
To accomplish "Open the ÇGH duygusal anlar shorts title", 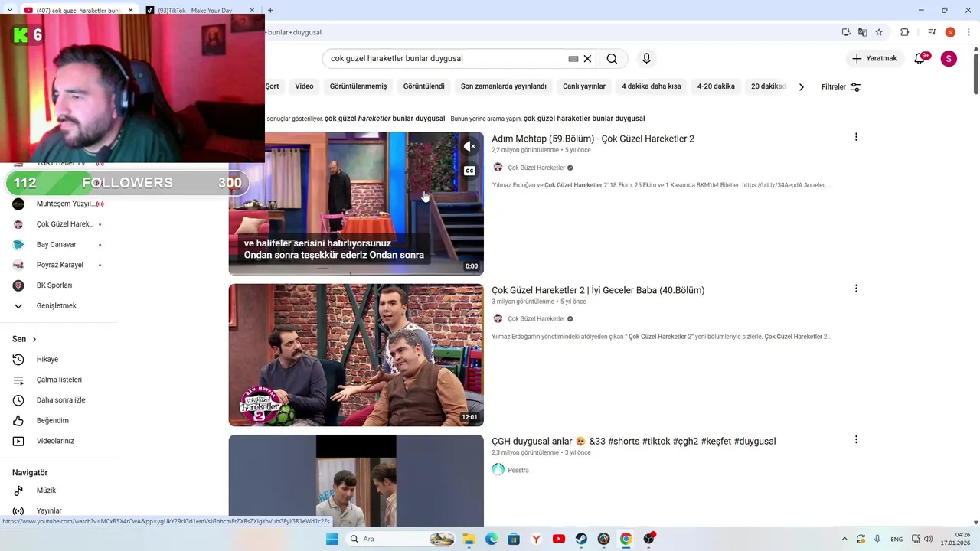I will pyautogui.click(x=633, y=441).
